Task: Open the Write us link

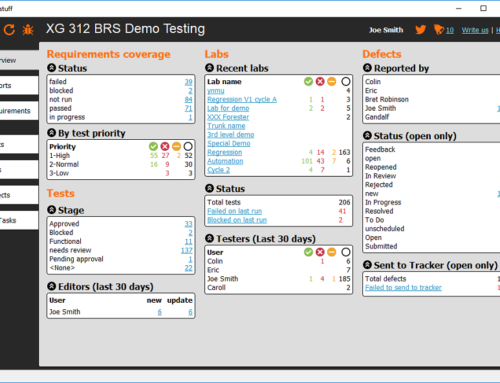Action: tap(475, 30)
